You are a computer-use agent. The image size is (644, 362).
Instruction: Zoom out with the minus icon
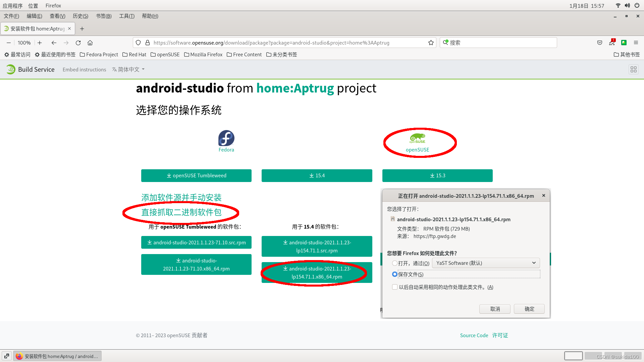(x=9, y=43)
